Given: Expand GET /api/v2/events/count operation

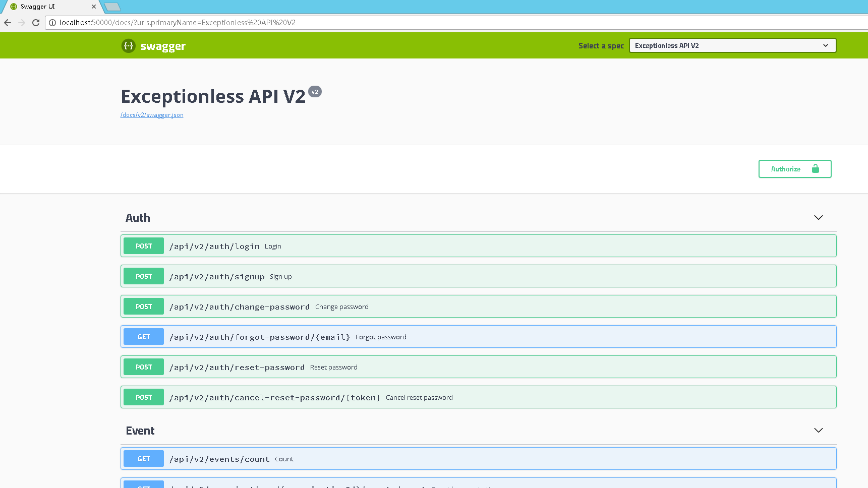Looking at the screenshot, I should pyautogui.click(x=478, y=459).
